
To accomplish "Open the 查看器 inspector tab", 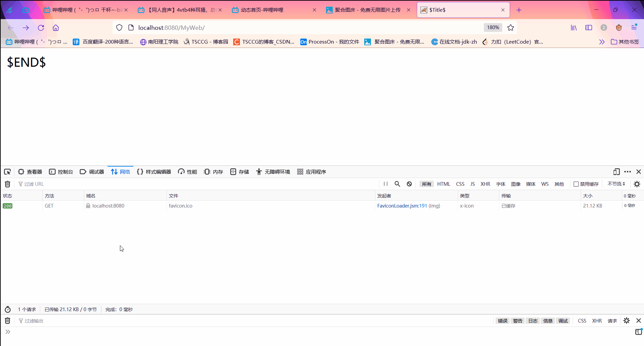I will pos(30,172).
